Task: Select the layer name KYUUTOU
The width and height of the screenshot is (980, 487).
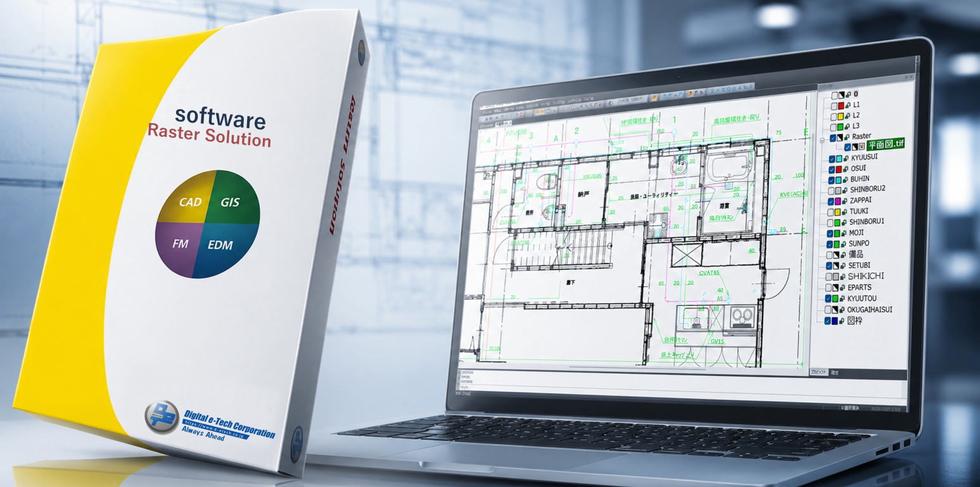Action: pos(863,298)
